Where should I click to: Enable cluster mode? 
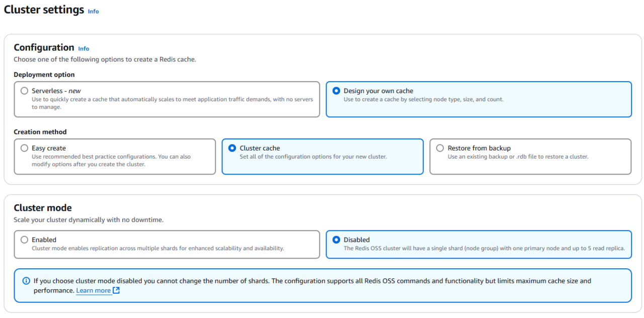24,240
